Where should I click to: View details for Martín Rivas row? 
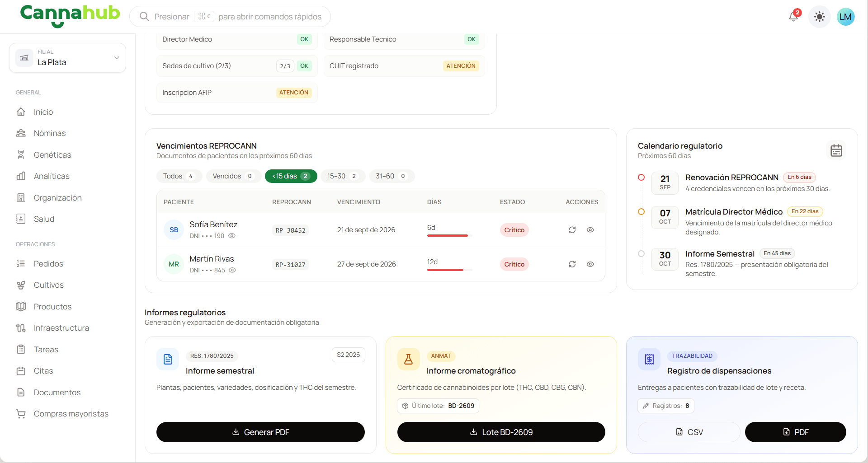click(590, 264)
